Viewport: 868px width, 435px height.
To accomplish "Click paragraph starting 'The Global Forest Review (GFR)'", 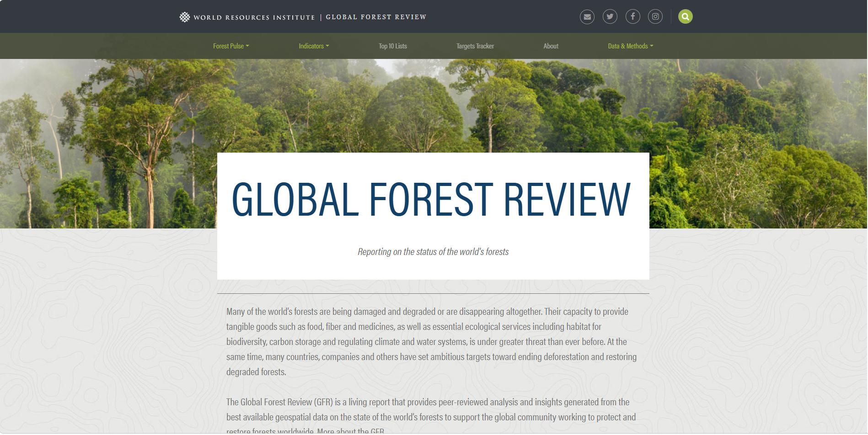I will click(431, 414).
